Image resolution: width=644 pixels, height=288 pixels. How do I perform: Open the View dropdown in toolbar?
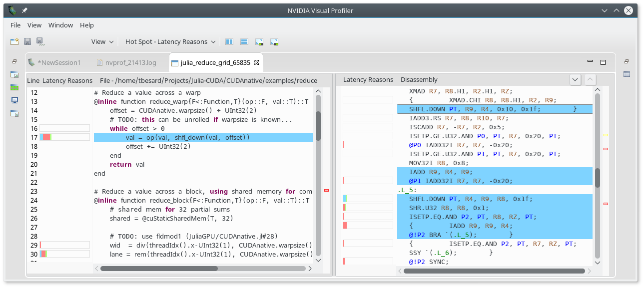click(102, 42)
